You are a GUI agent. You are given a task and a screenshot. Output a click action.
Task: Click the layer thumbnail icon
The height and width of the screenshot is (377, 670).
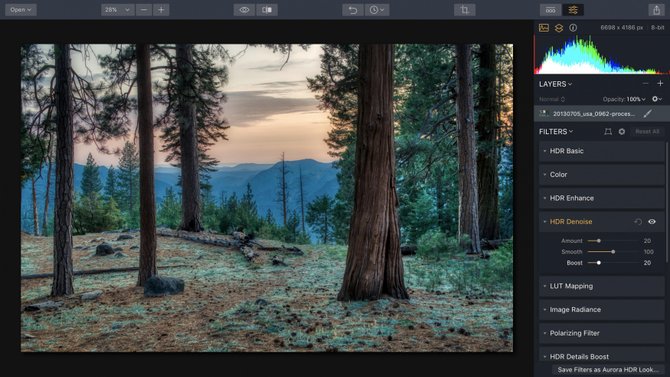click(544, 114)
